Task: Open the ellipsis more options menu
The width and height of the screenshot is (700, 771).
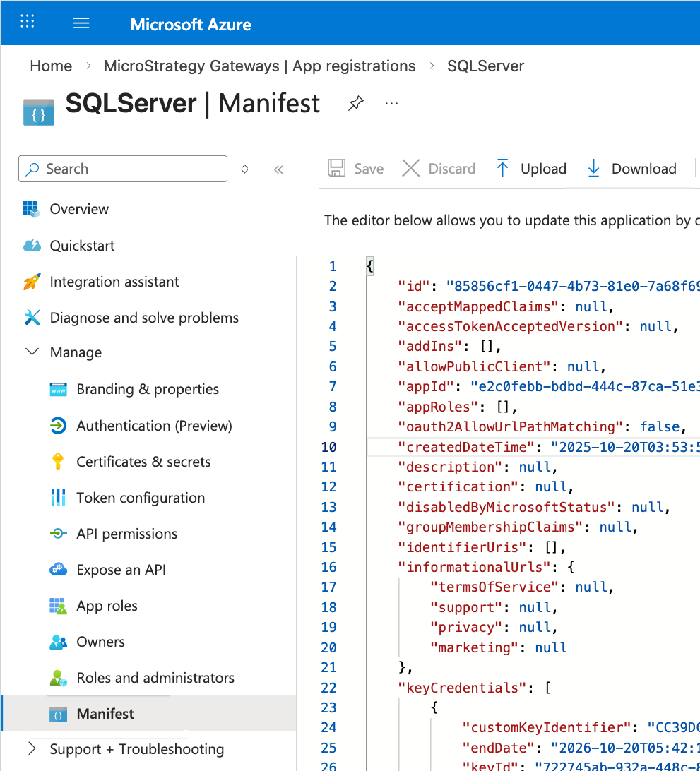Action: [391, 104]
